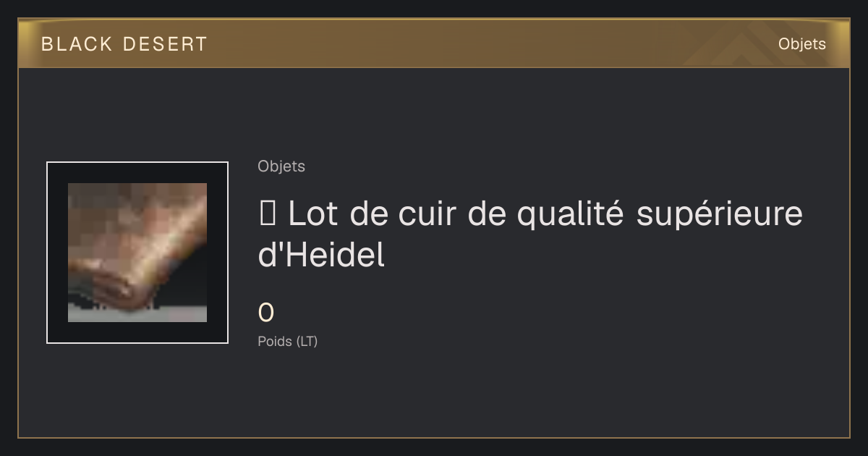868x456 pixels.
Task: Click the rolled leather end in the item icon
Action: point(109,285)
